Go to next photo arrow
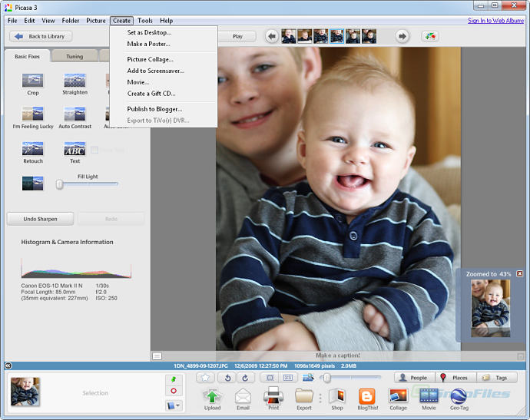This screenshot has width=530, height=420. pos(402,36)
